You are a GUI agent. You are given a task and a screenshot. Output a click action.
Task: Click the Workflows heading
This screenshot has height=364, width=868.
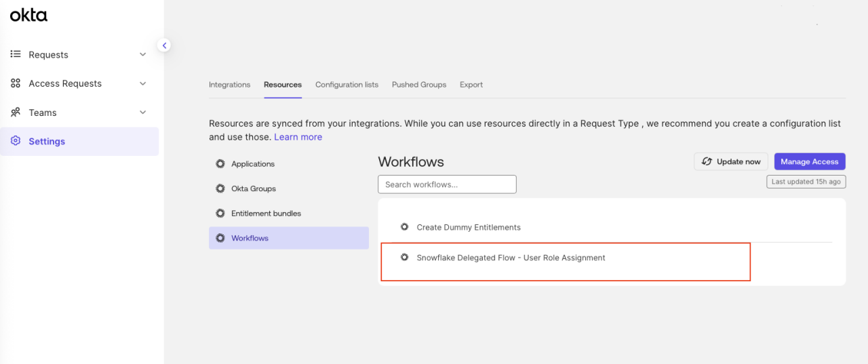pyautogui.click(x=411, y=162)
